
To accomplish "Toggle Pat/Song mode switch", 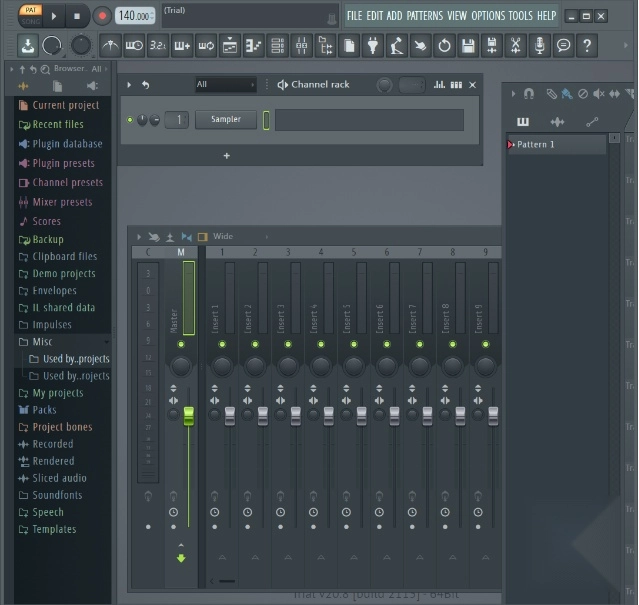I will [31, 15].
